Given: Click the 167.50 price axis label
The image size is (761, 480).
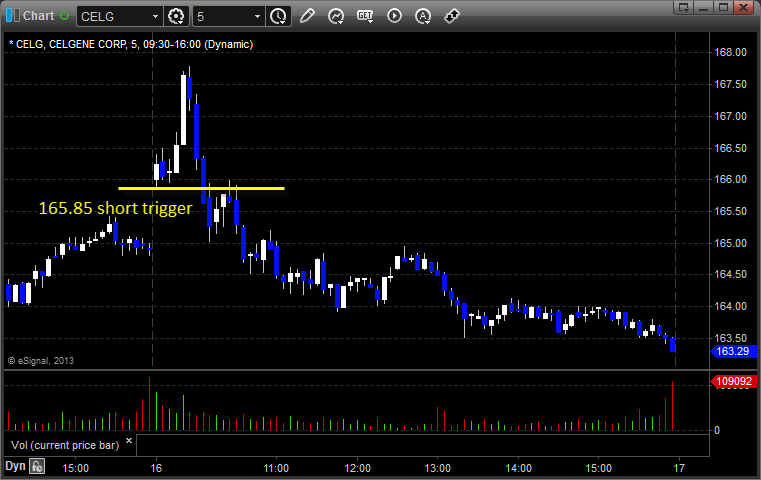Looking at the screenshot, I should tap(730, 84).
